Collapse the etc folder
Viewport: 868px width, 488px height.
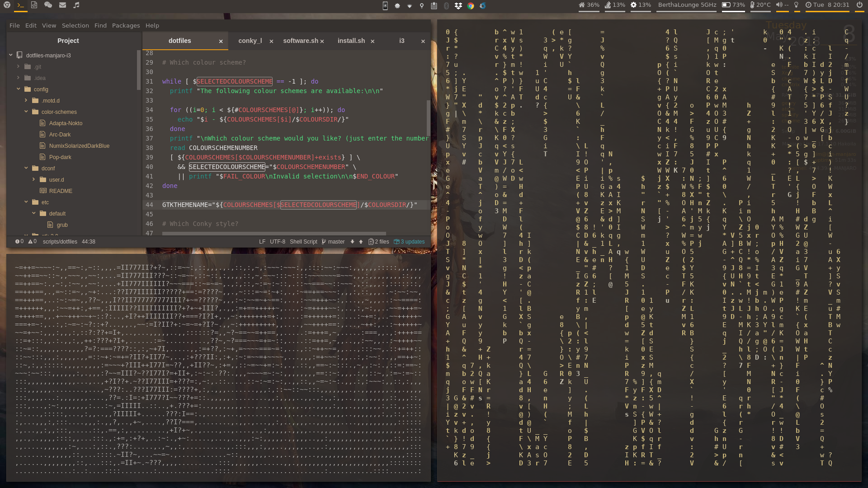tap(26, 202)
